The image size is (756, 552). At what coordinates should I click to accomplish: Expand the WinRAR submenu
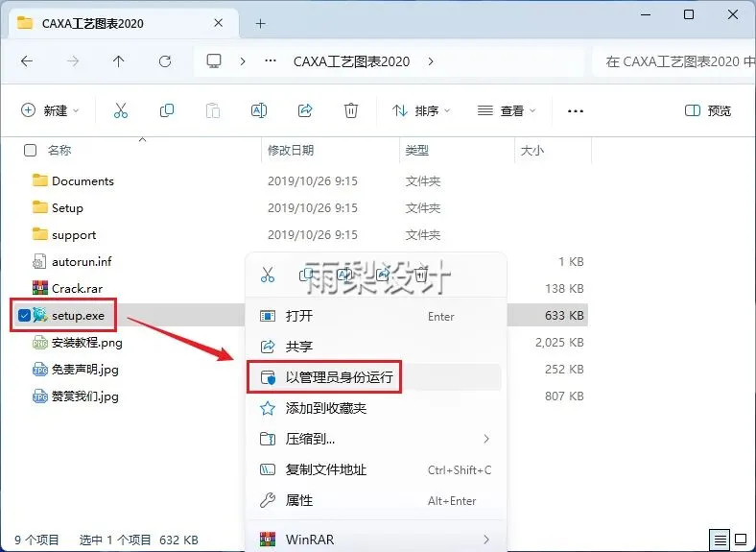point(486,540)
